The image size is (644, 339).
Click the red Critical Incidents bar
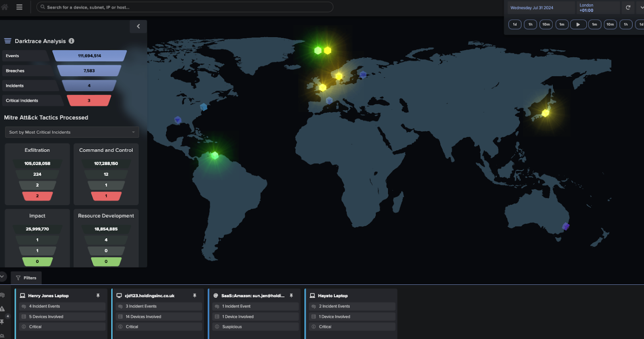89,100
